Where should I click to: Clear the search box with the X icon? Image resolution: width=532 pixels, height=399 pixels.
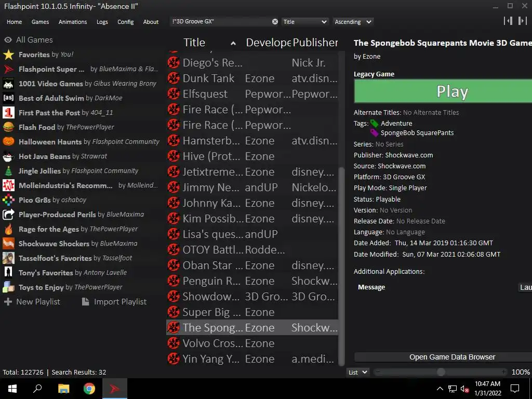(x=275, y=22)
